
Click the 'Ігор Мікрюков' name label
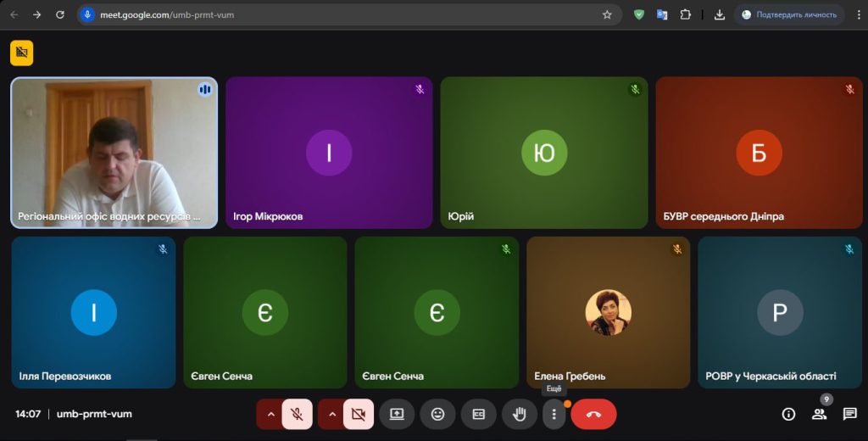[x=268, y=216]
